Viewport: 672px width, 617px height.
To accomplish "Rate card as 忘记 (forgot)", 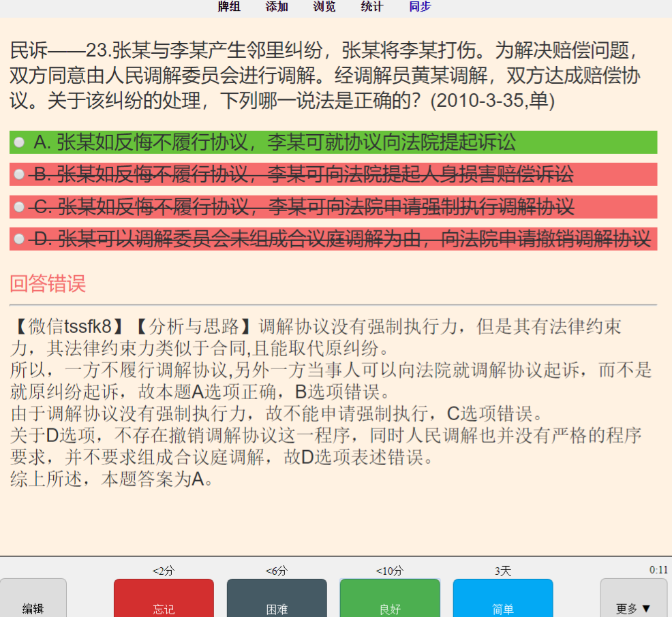I will pos(164,598).
